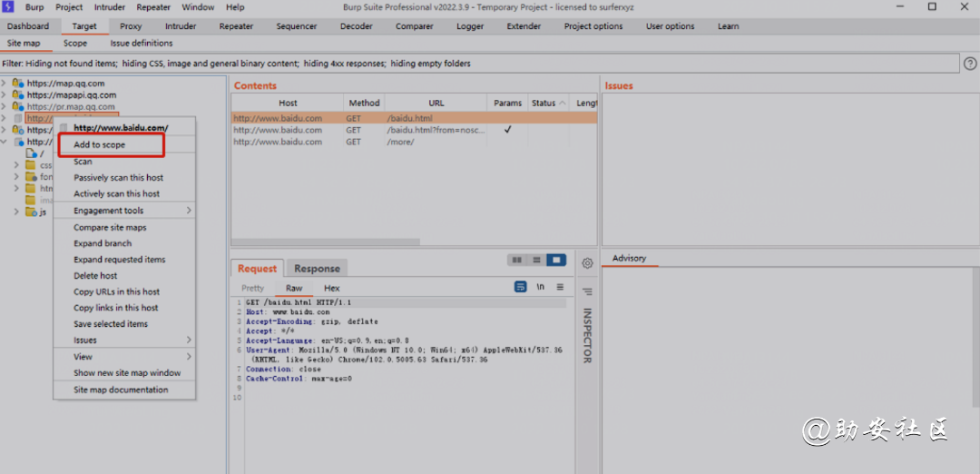Select the /baidu.html contents row
The height and width of the screenshot is (474, 980).
coord(414,117)
